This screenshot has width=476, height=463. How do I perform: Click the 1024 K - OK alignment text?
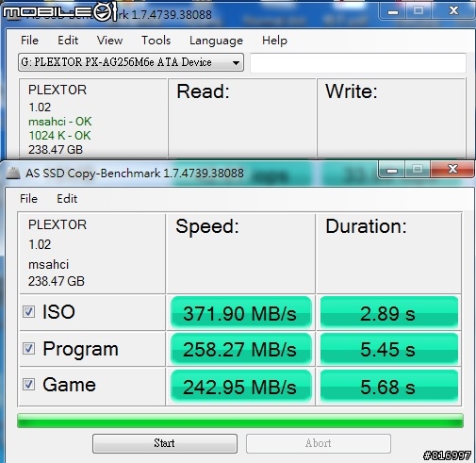59,136
